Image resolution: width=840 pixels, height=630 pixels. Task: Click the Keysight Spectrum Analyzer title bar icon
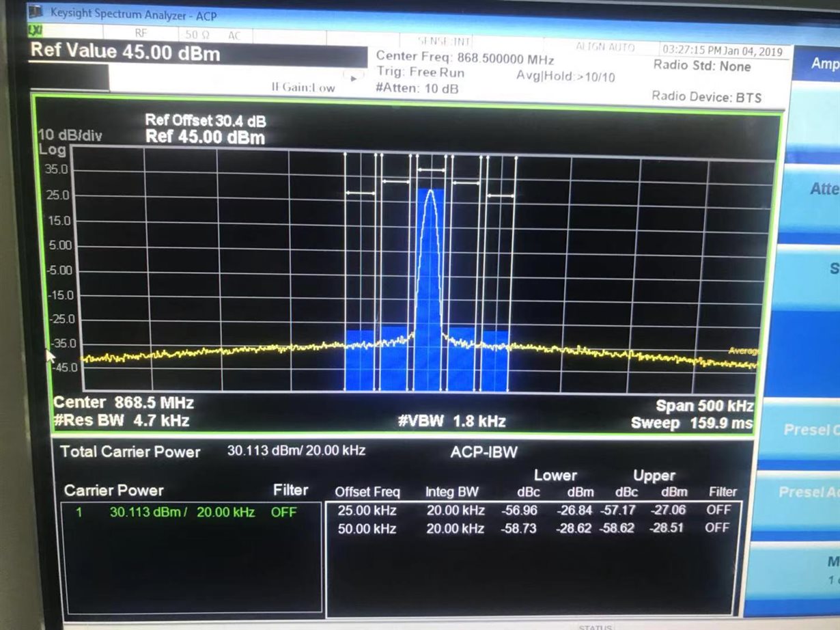[35, 12]
